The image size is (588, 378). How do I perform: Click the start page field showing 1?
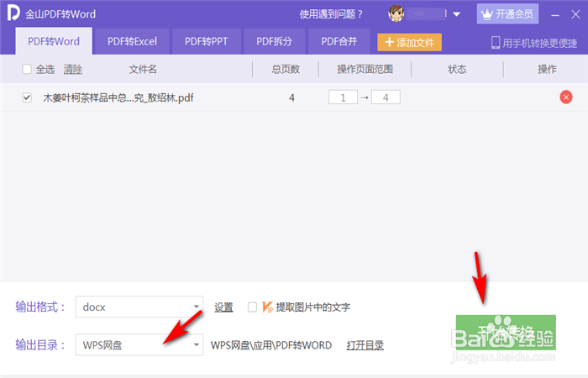click(343, 97)
